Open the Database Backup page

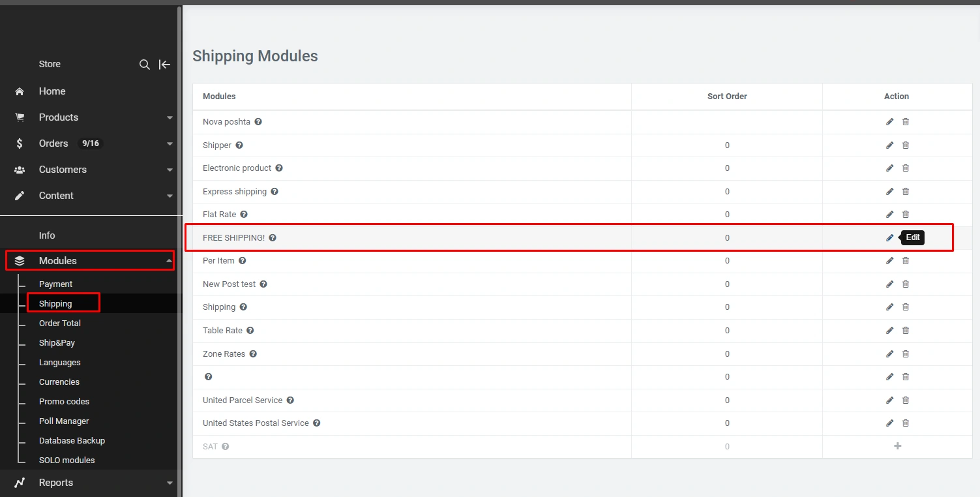(x=72, y=441)
